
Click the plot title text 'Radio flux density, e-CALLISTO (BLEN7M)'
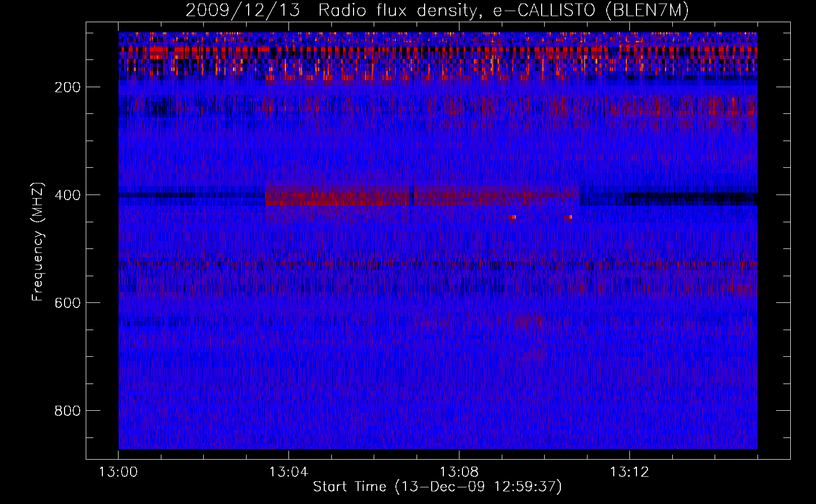tap(503, 11)
